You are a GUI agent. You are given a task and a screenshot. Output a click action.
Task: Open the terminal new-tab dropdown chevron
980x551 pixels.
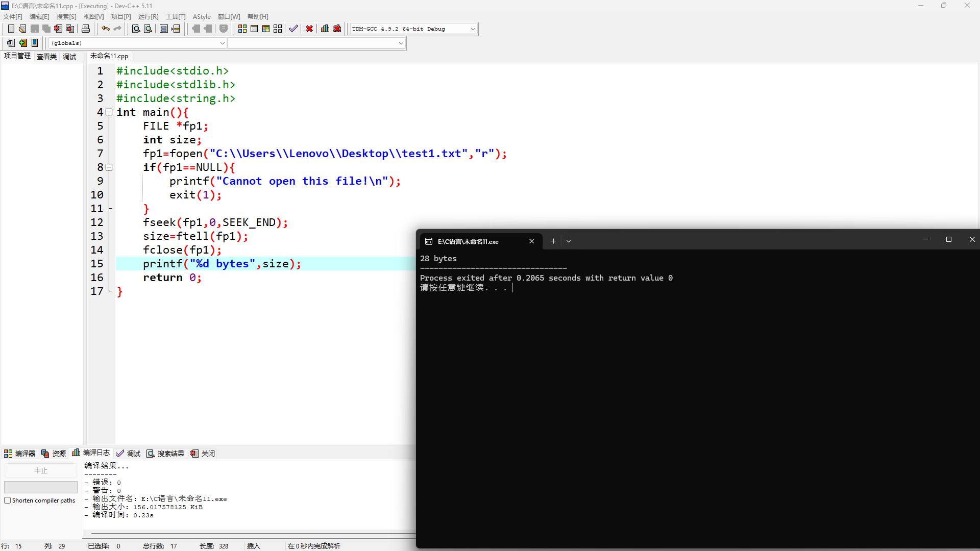(569, 241)
